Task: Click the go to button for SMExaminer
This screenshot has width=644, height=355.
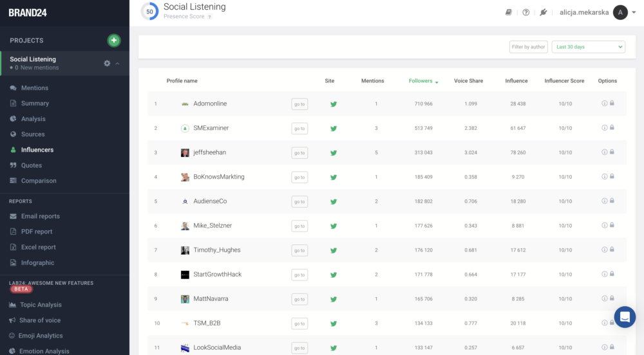Action: point(299,129)
